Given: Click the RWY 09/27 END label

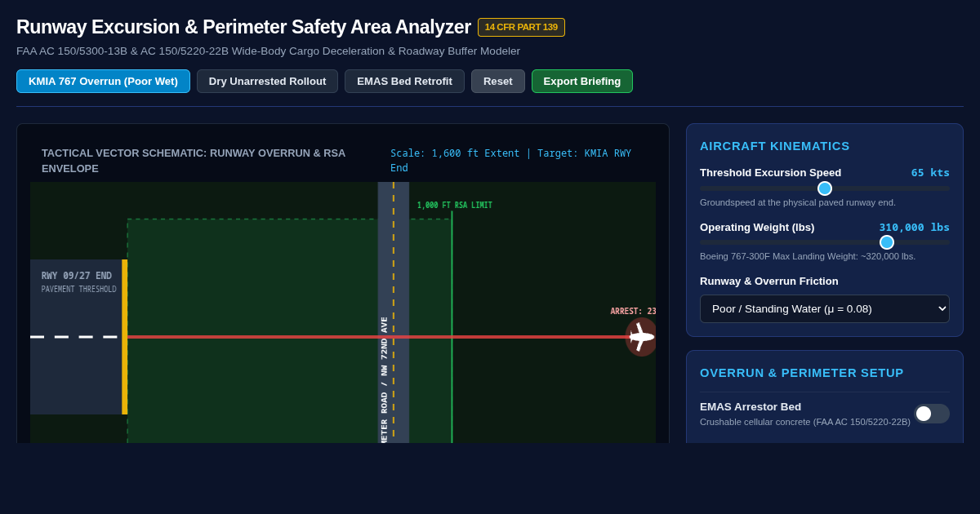Looking at the screenshot, I should [x=77, y=276].
